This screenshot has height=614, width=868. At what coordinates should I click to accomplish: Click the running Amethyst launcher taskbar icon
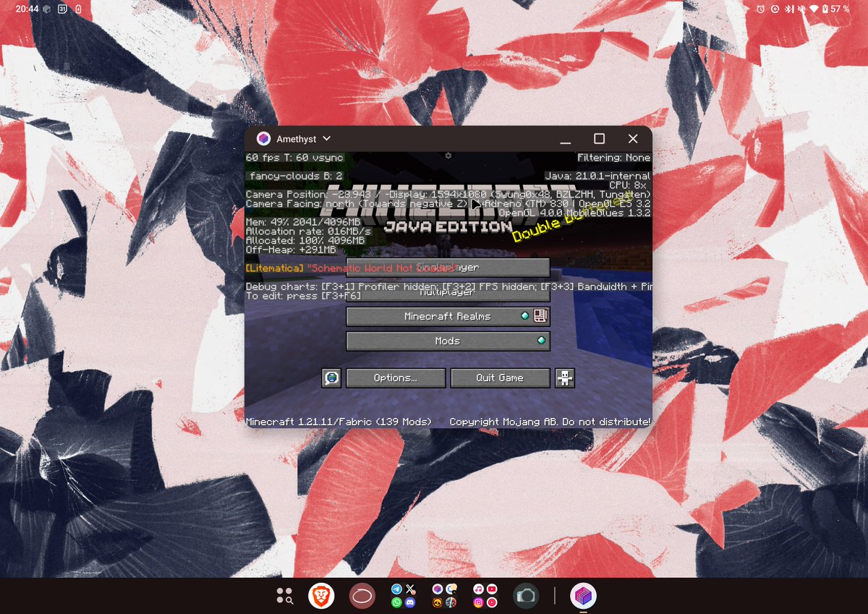(x=583, y=596)
